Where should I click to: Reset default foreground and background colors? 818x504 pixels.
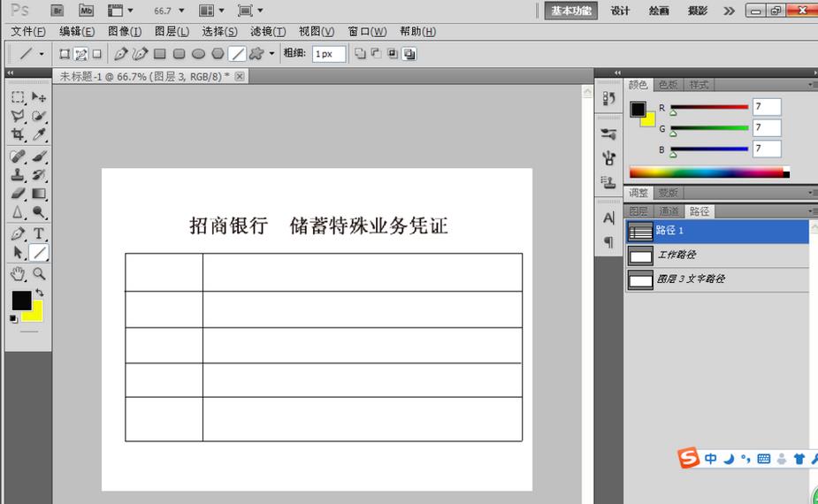[x=13, y=319]
